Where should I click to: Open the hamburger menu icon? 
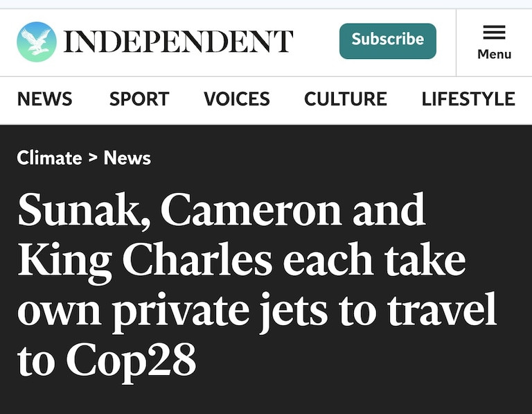pyautogui.click(x=494, y=33)
